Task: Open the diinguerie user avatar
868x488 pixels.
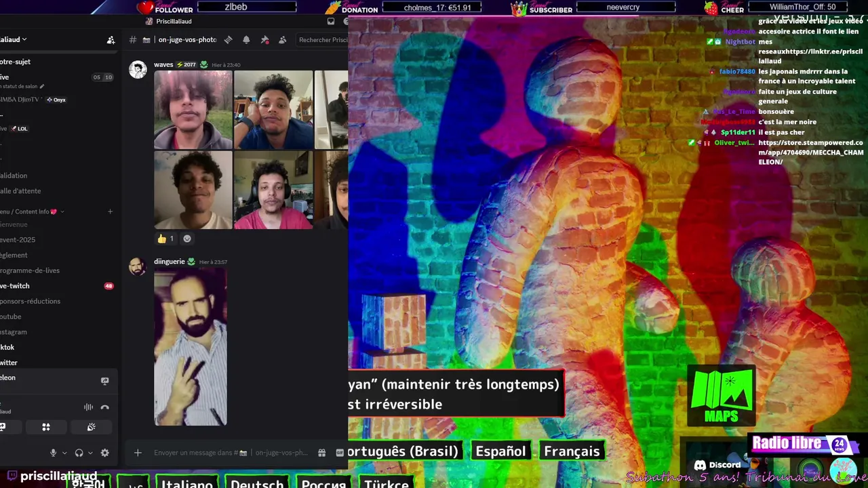Action: coord(138,266)
